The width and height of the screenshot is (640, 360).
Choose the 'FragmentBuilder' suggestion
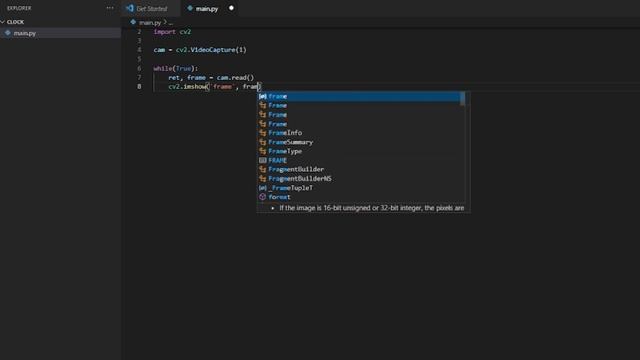[360, 169]
